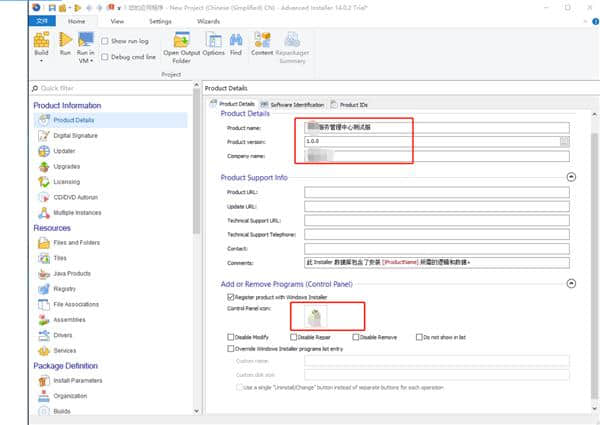Screen dimensions: 600x425
Task: Enable the Show run log checkbox
Action: [x=106, y=41]
